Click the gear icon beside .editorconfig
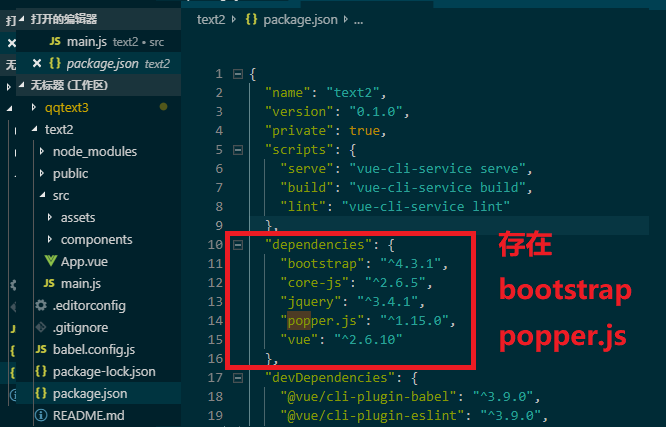 [x=41, y=305]
